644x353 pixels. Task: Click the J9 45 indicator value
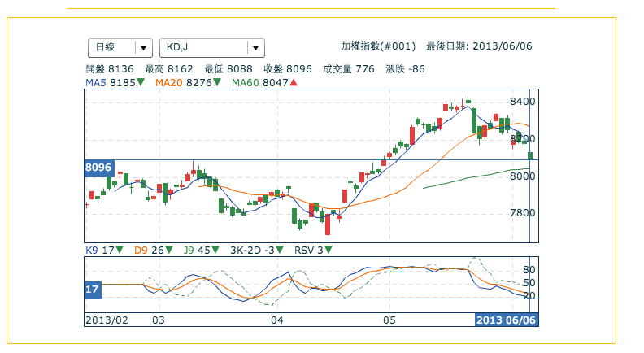click(197, 250)
